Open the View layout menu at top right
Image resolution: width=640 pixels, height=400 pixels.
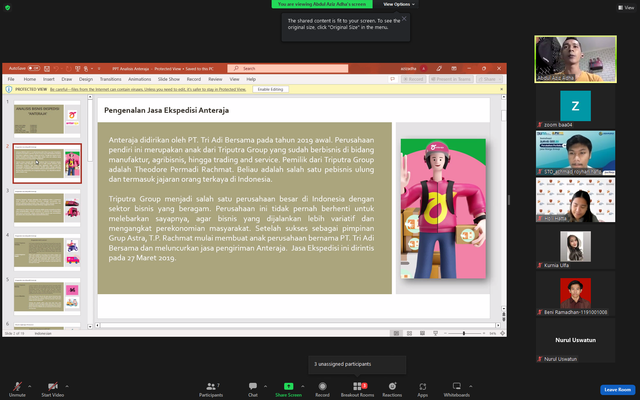626,7
